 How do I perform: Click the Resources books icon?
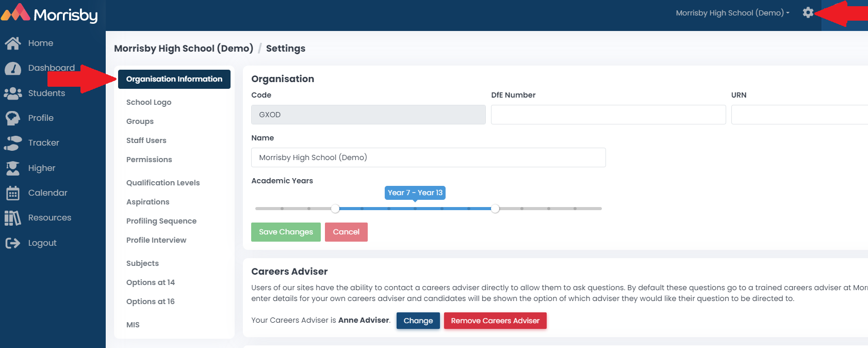point(13,218)
